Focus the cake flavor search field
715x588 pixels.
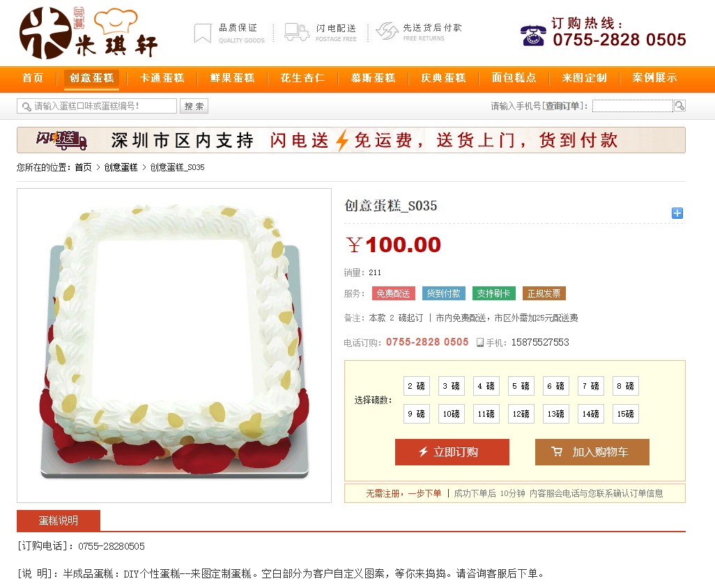pyautogui.click(x=97, y=106)
